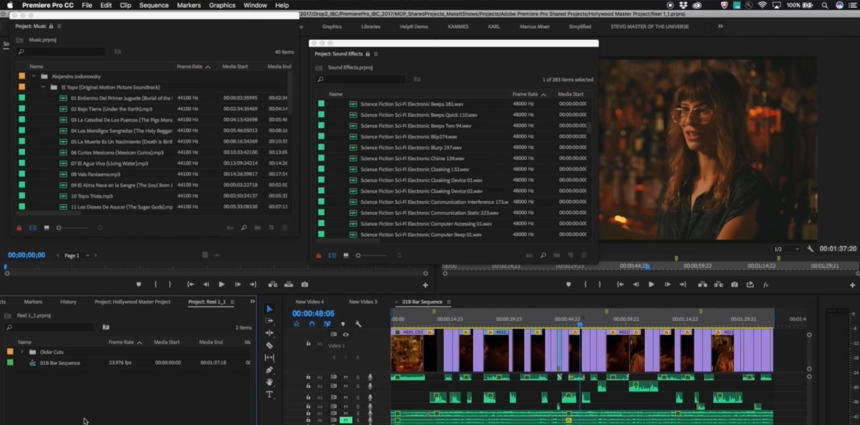The width and height of the screenshot is (860, 425).
Task: Solo audio track A2
Action: click(358, 386)
